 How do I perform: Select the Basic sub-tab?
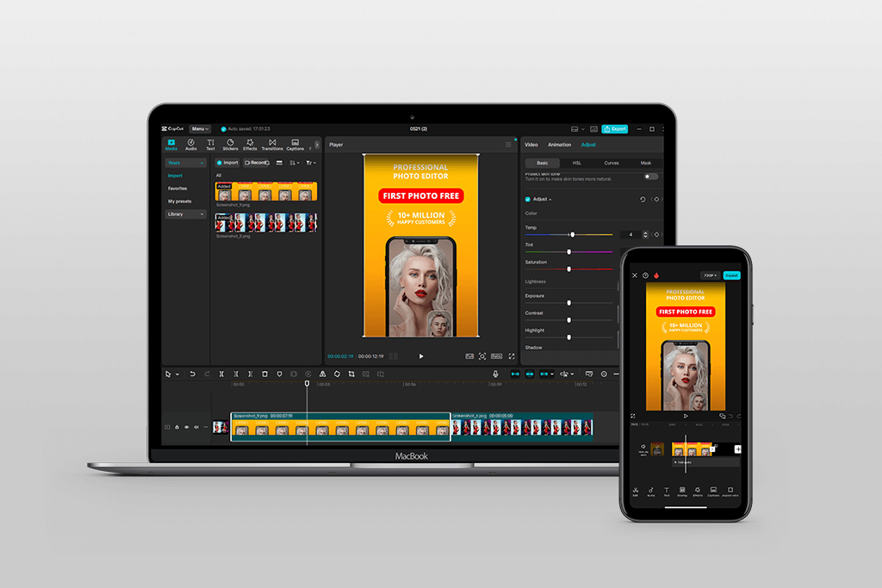click(543, 163)
